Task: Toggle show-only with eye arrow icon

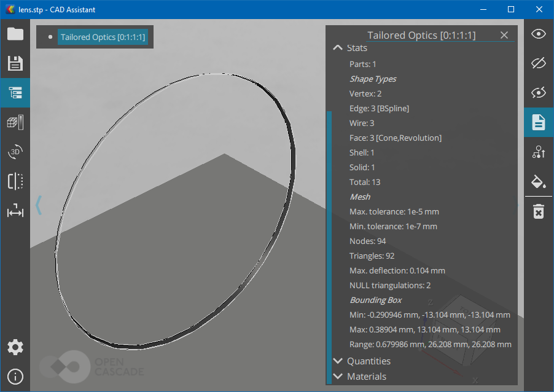Action: pos(539,93)
